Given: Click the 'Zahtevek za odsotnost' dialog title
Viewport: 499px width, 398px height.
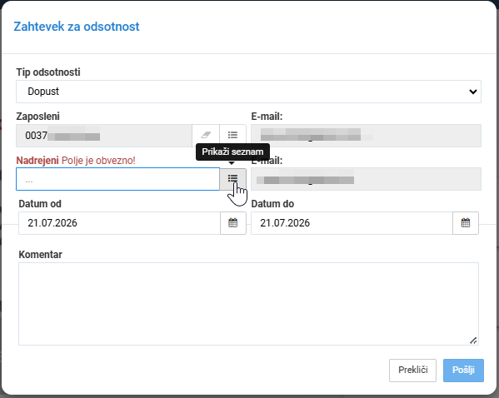Looking at the screenshot, I should pyautogui.click(x=76, y=27).
